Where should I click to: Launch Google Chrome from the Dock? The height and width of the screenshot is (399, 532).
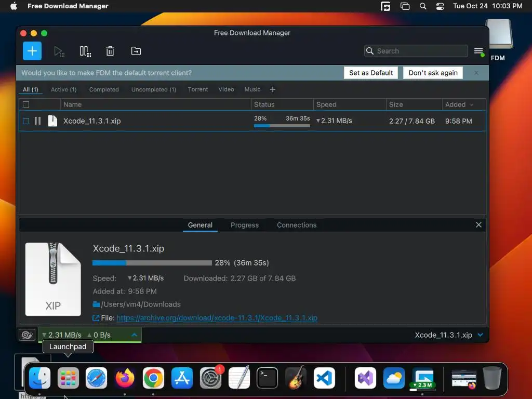153,378
